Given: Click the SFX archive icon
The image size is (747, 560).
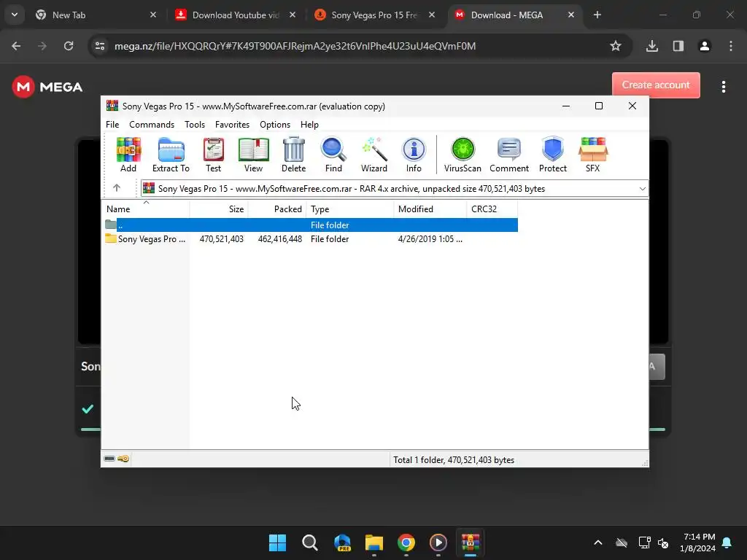Looking at the screenshot, I should [x=592, y=155].
